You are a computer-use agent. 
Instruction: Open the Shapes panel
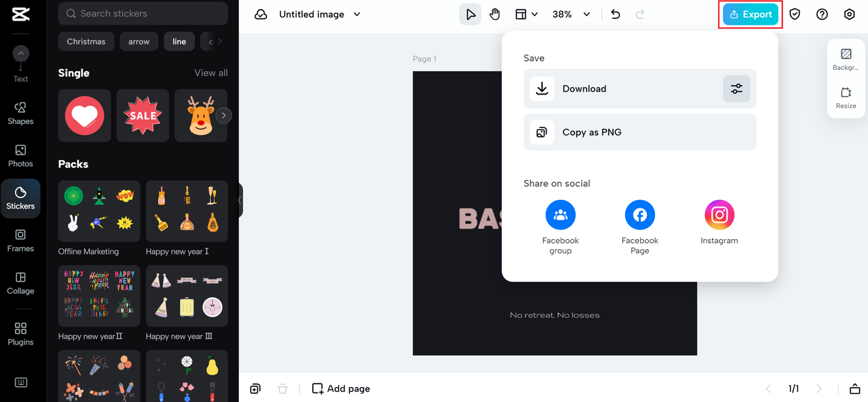(x=21, y=113)
